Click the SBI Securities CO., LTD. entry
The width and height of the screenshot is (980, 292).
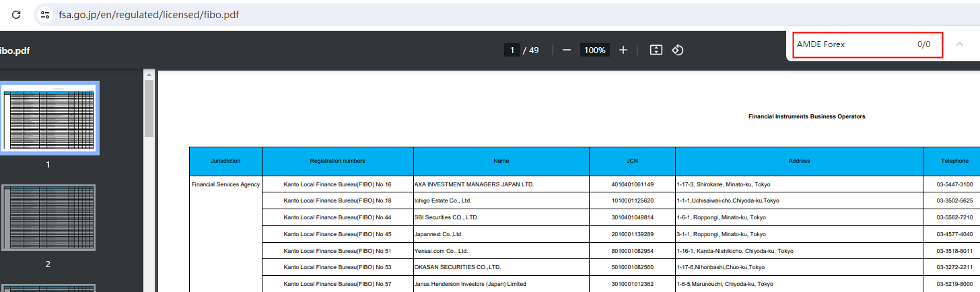(446, 217)
